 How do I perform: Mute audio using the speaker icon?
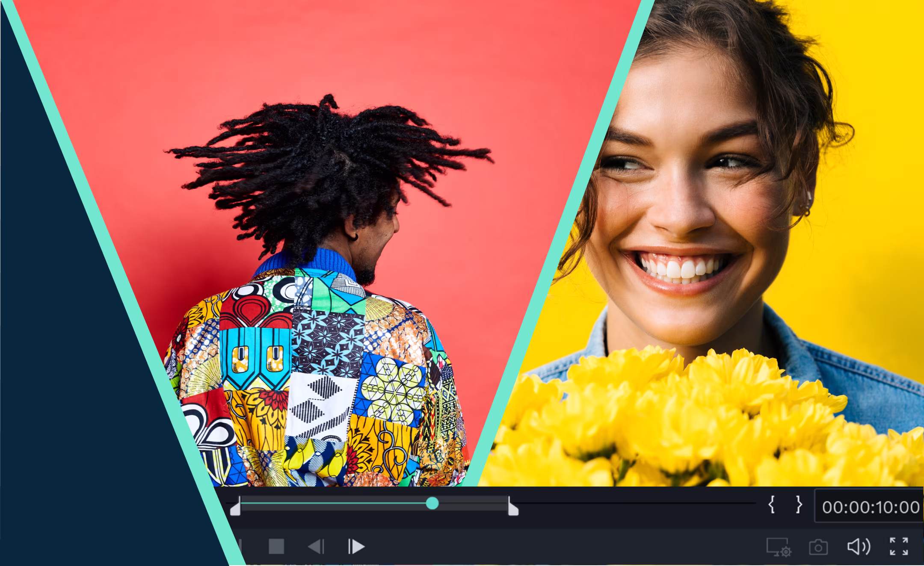pos(858,546)
